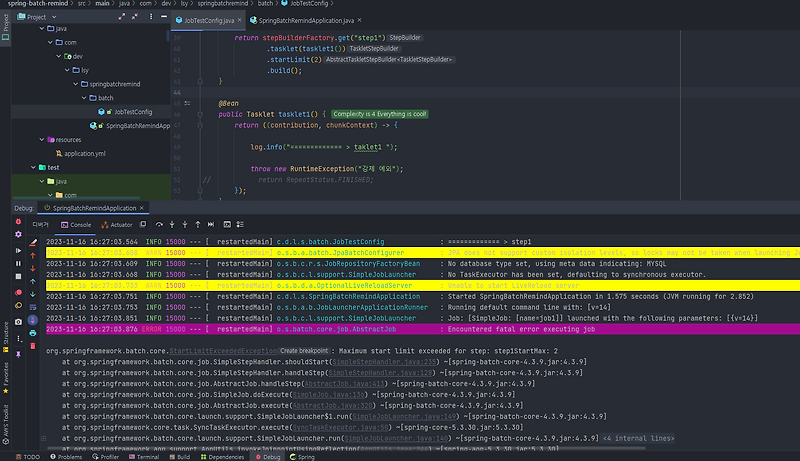Click the Step Into debugger icon
The image size is (800, 461).
point(172,224)
